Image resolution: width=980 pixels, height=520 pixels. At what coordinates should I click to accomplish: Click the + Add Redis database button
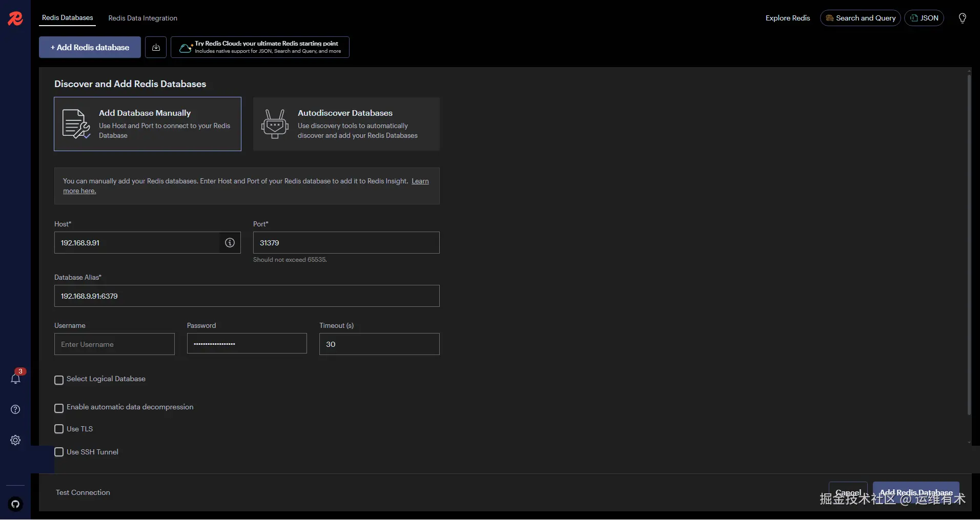click(90, 47)
